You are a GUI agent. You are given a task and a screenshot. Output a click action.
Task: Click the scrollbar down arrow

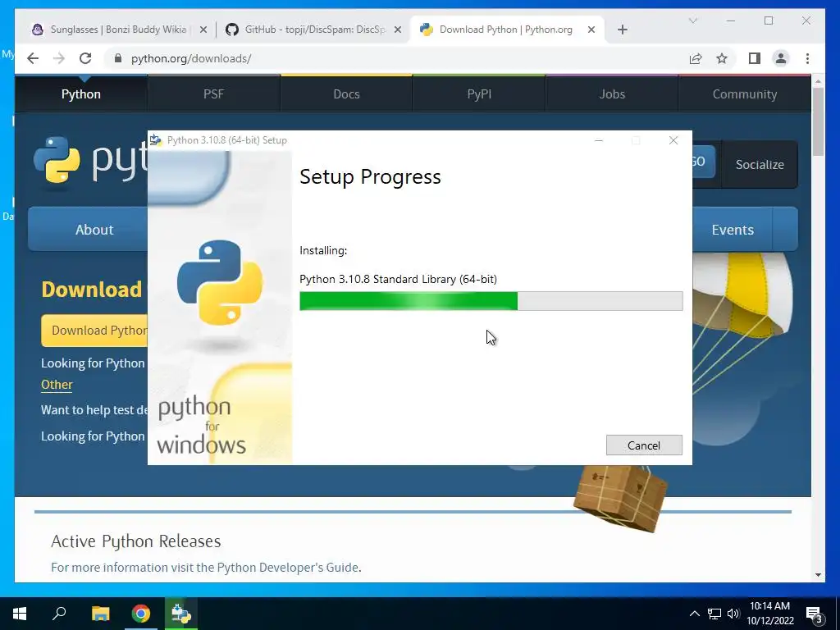pyautogui.click(x=818, y=575)
